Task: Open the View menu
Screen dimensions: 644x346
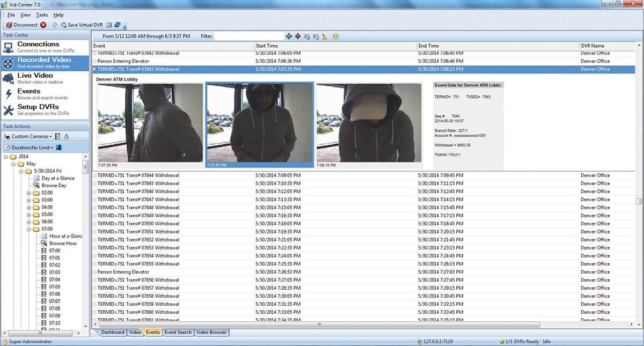Action: 26,15
